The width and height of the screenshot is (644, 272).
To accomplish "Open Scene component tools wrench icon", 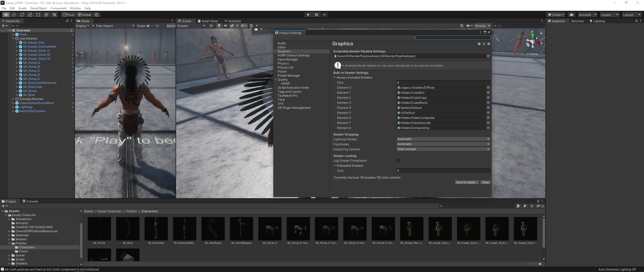I will [462, 26].
